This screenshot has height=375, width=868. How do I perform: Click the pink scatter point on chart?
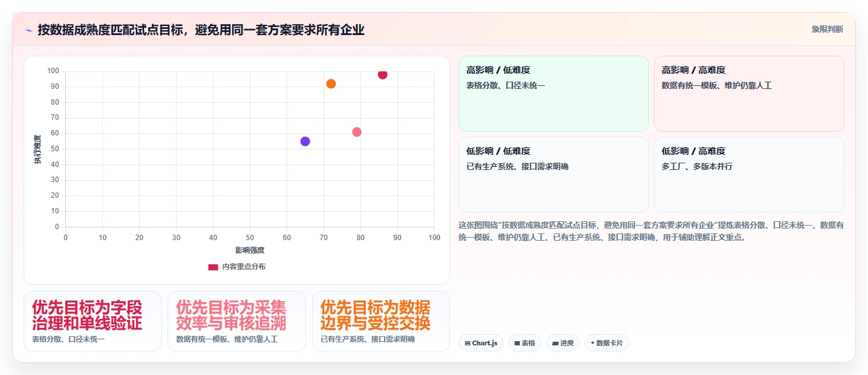pos(357,132)
